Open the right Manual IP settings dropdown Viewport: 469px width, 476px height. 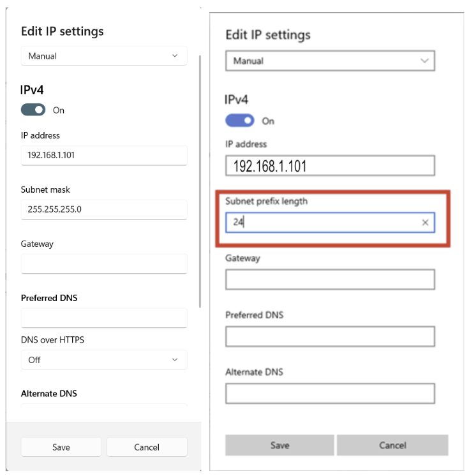click(x=330, y=61)
